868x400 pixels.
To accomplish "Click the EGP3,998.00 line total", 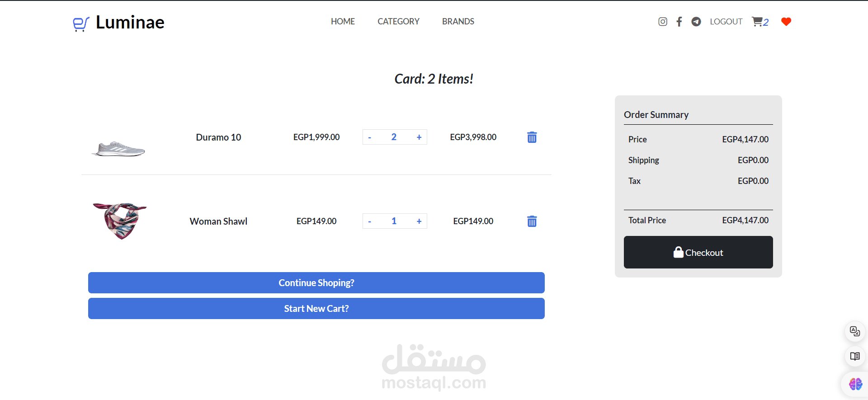I will 473,137.
